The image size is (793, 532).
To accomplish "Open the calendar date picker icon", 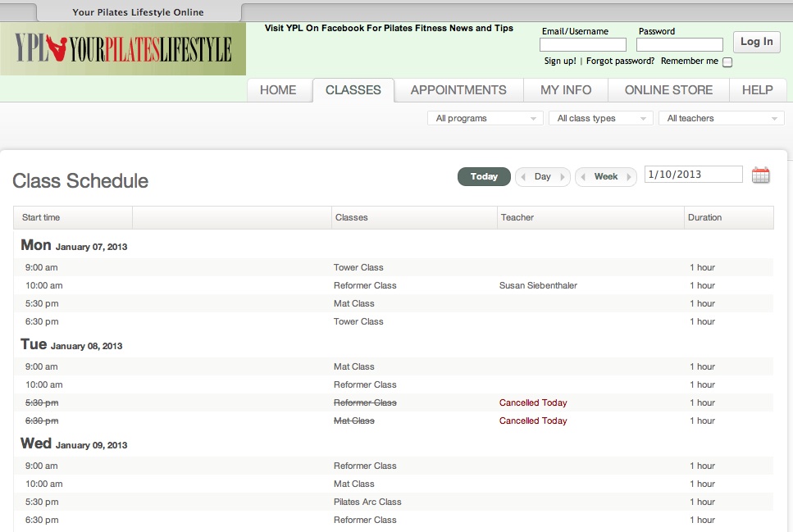I will point(760,174).
